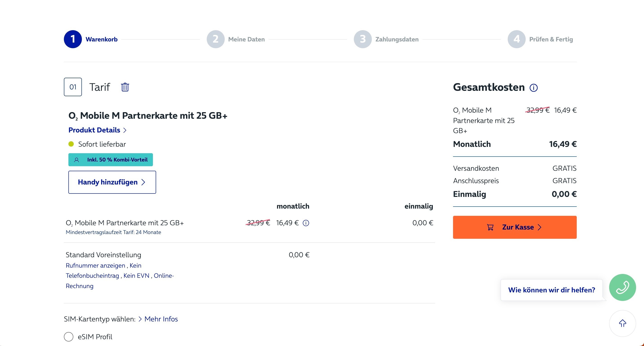Expand Produkt Details
This screenshot has width=644, height=346.
click(x=97, y=130)
